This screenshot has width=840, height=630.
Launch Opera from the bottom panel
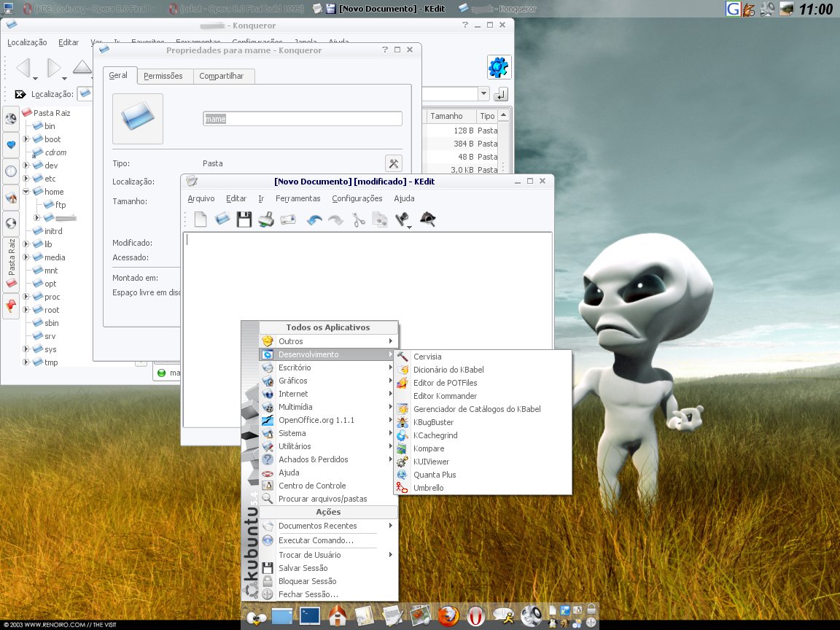pyautogui.click(x=475, y=616)
